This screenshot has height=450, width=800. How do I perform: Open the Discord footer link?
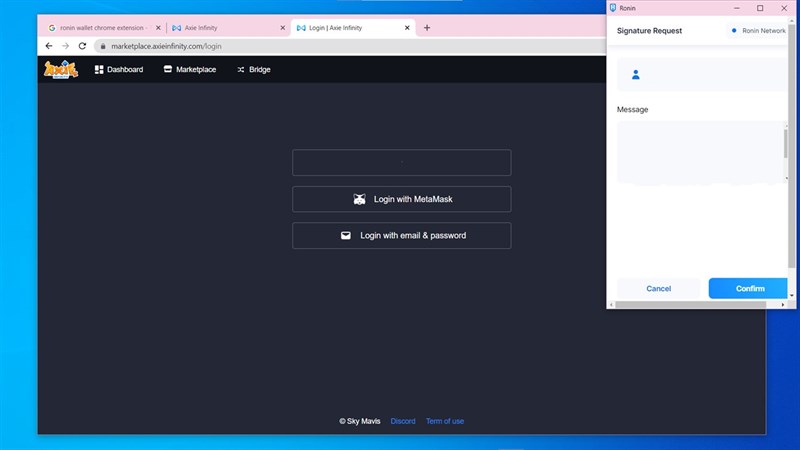coord(403,421)
